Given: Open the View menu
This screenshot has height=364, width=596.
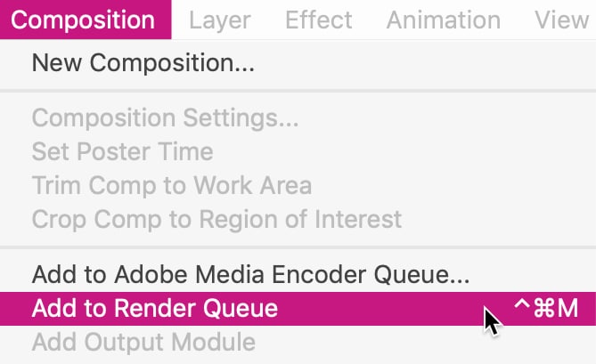Looking at the screenshot, I should pos(561,20).
